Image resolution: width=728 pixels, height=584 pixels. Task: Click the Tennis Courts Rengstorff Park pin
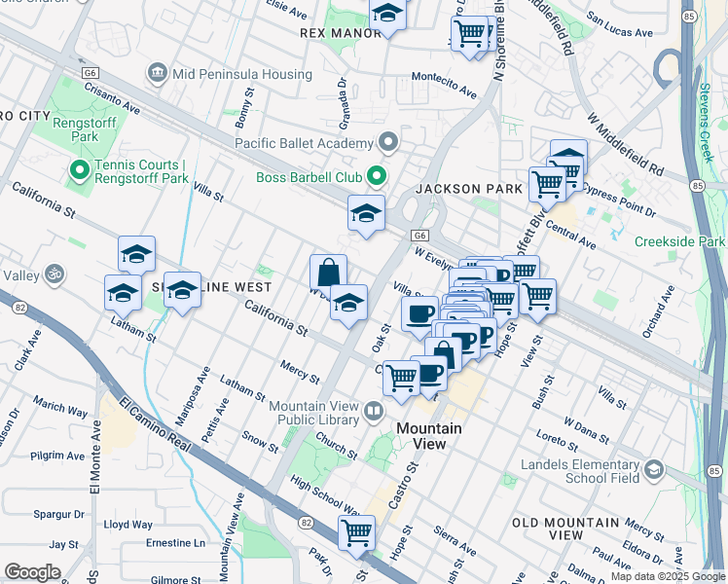pyautogui.click(x=79, y=171)
